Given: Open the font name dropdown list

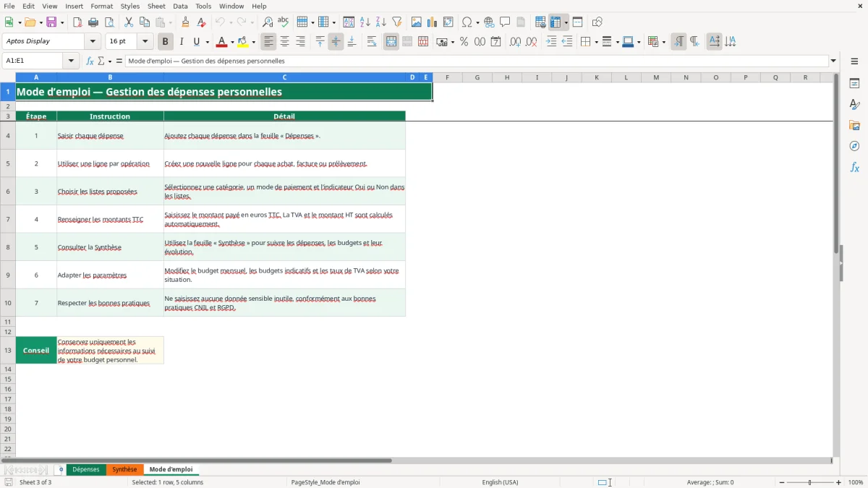Looking at the screenshot, I should 93,42.
